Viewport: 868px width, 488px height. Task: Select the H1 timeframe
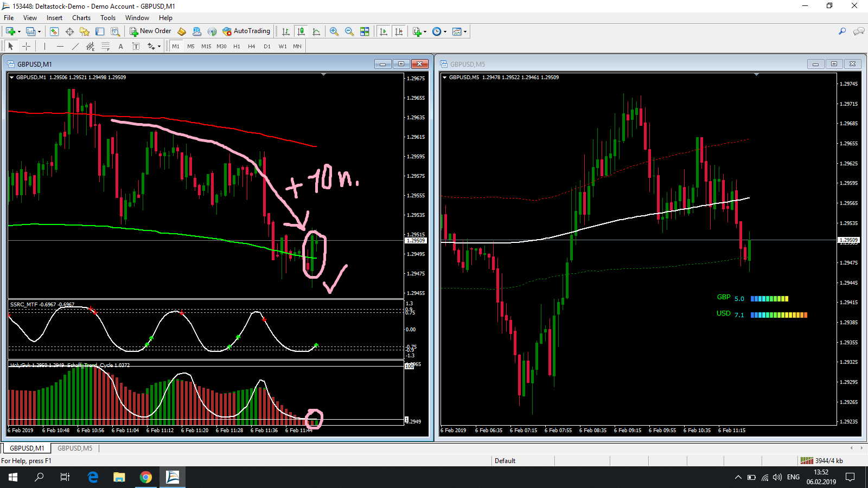pyautogui.click(x=237, y=47)
